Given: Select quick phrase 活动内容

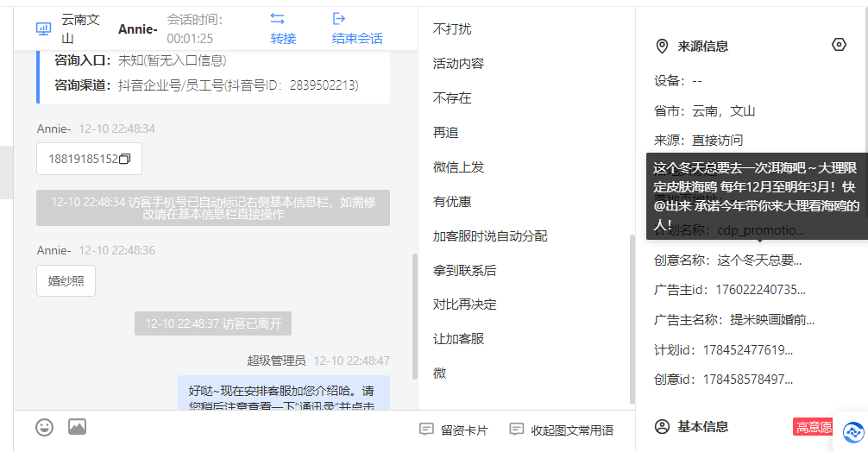Looking at the screenshot, I should [x=458, y=64].
